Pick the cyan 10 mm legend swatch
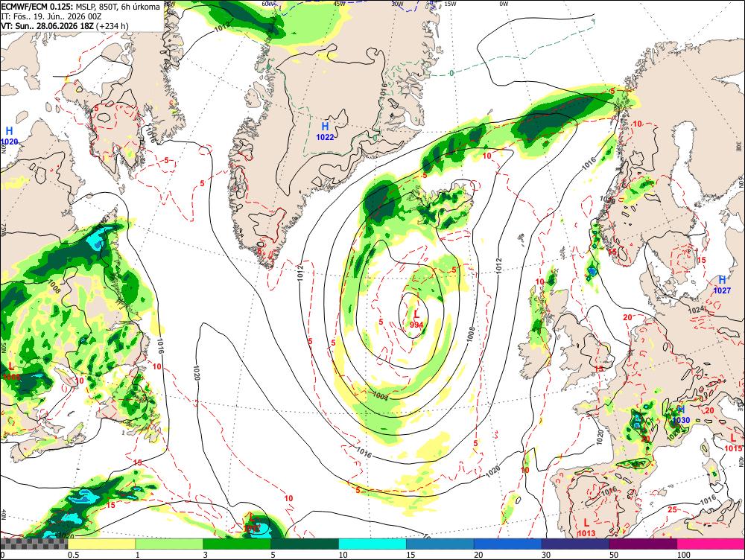 [x=372, y=544]
